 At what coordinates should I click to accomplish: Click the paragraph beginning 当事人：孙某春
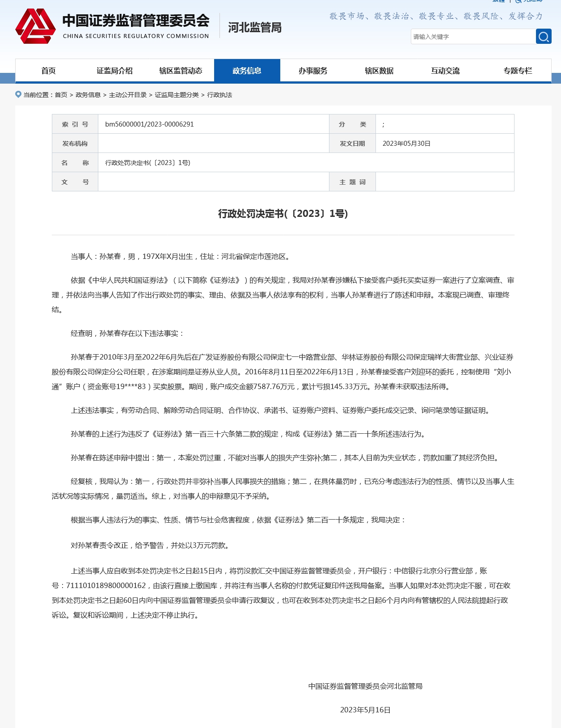pyautogui.click(x=181, y=257)
